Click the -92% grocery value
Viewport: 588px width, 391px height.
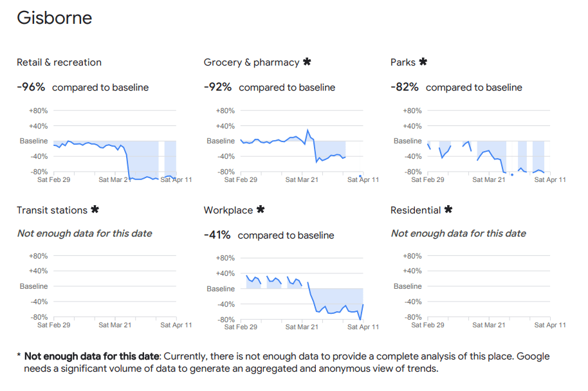(x=217, y=87)
